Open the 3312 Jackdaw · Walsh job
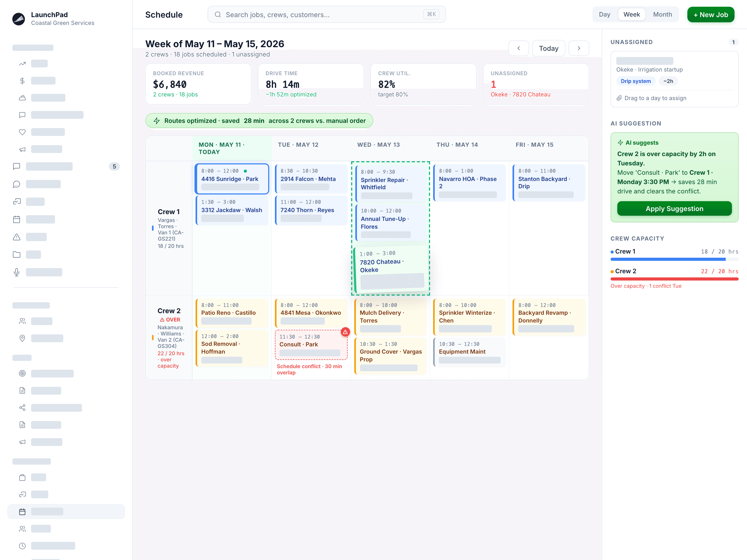The height and width of the screenshot is (560, 747). tap(232, 210)
